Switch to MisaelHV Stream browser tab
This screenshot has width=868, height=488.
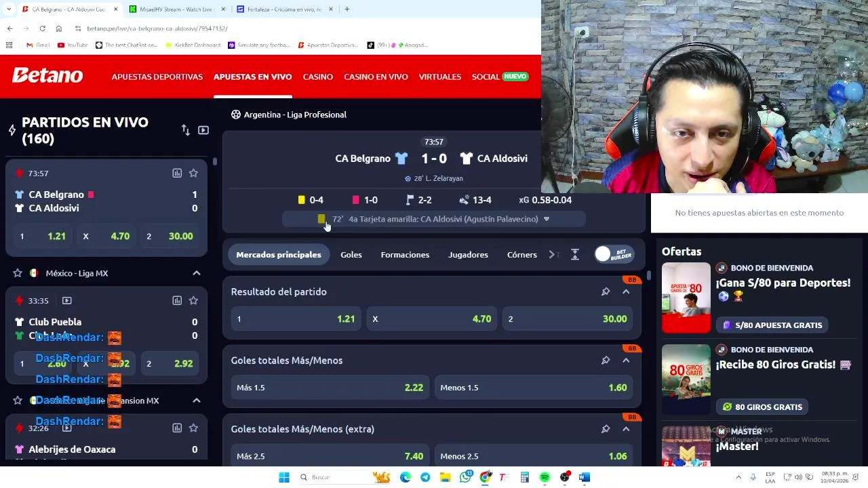pos(178,9)
